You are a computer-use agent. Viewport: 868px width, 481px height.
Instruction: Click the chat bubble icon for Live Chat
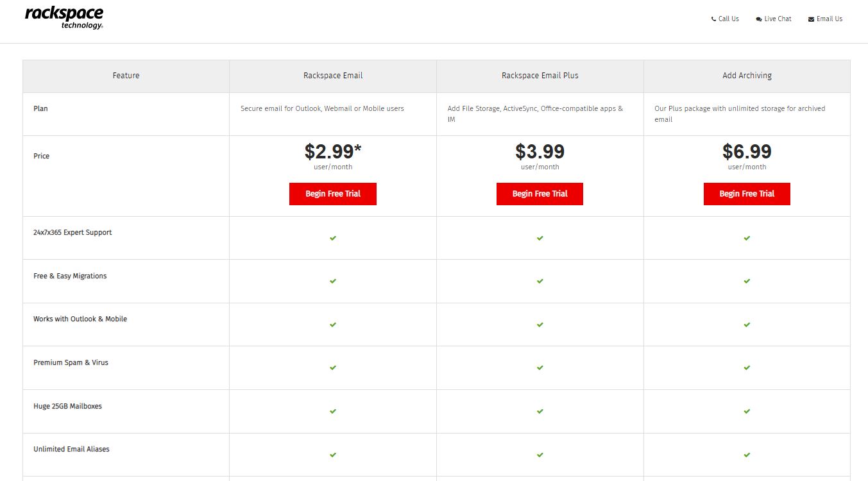tap(758, 19)
